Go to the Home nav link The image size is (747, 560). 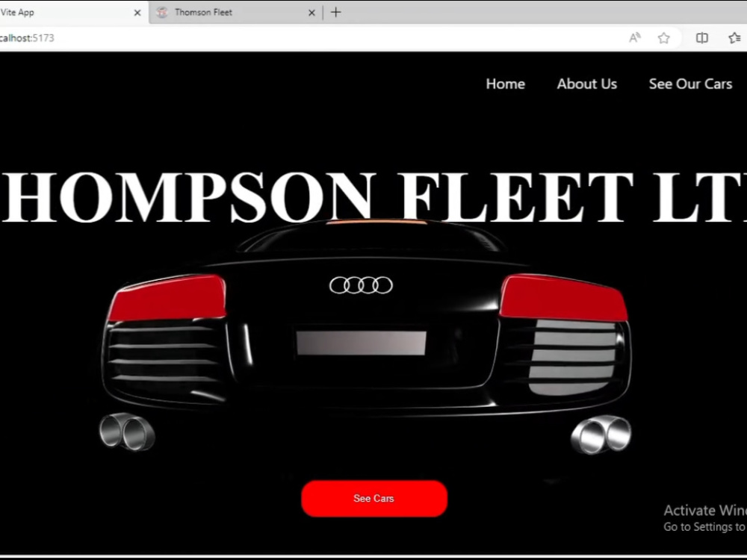click(506, 84)
